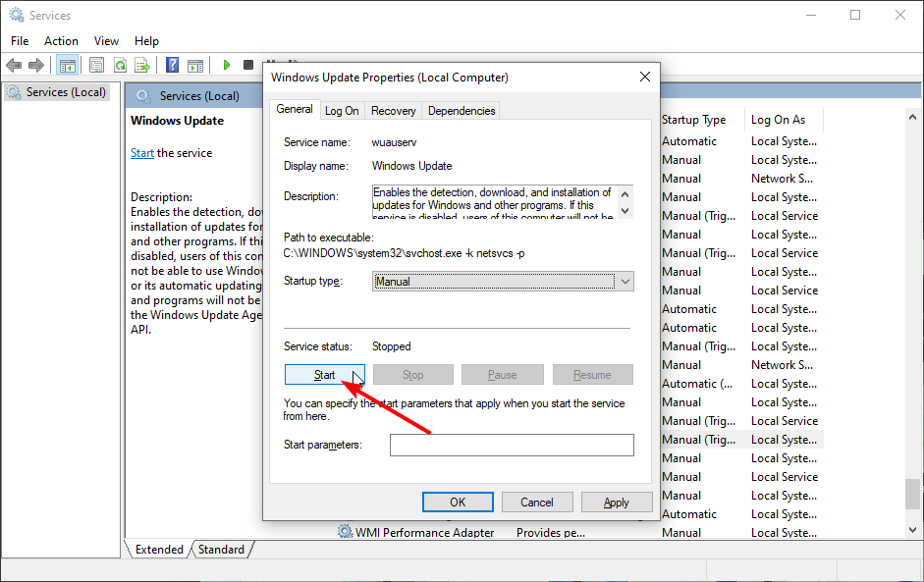Click the gear icon beside WMI Performance Adapter
924x582 pixels.
(x=346, y=531)
